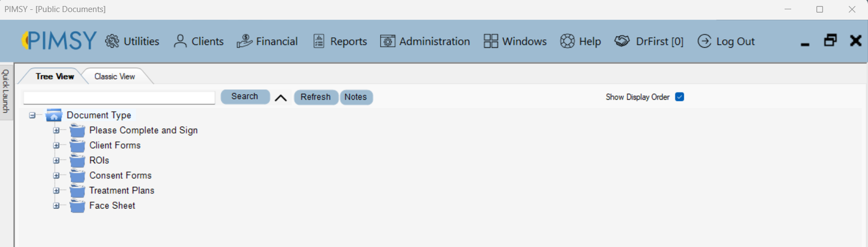Click the Reports document icon

(319, 41)
